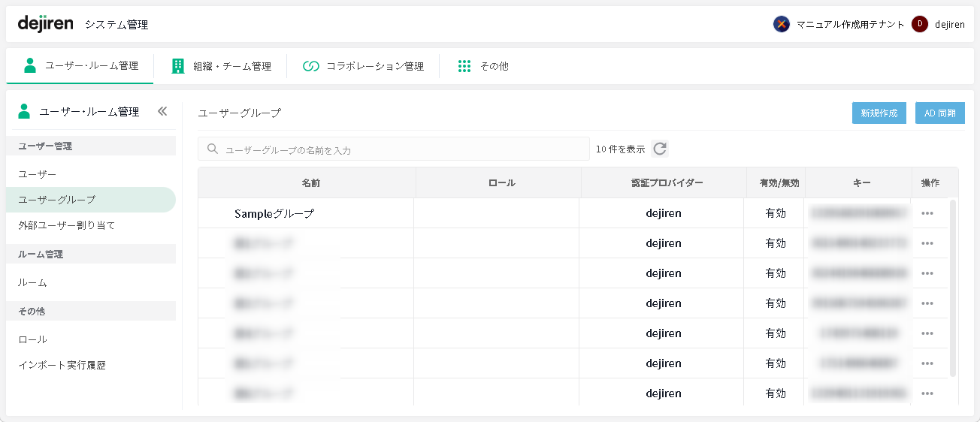This screenshot has width=980, height=422.
Task: Open the three-dot menu in last visible row
Action: pos(927,393)
